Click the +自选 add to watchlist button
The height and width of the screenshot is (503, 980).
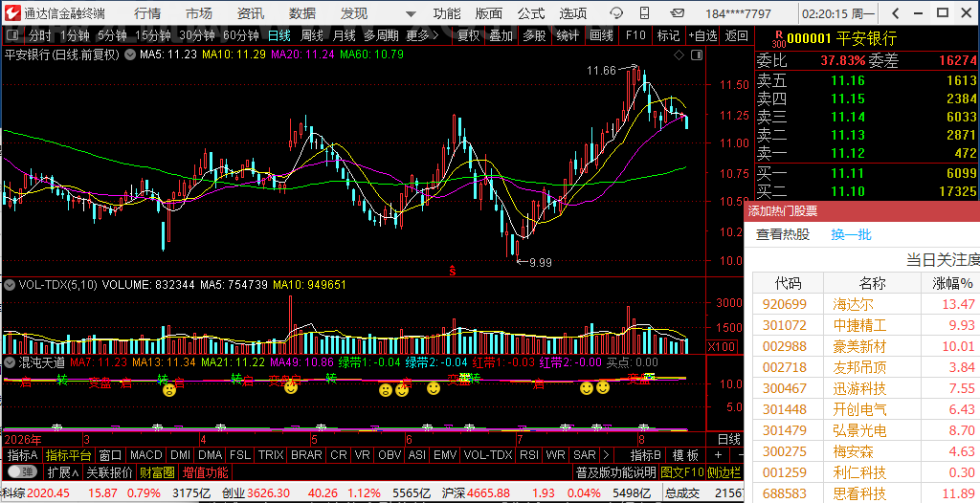click(702, 35)
